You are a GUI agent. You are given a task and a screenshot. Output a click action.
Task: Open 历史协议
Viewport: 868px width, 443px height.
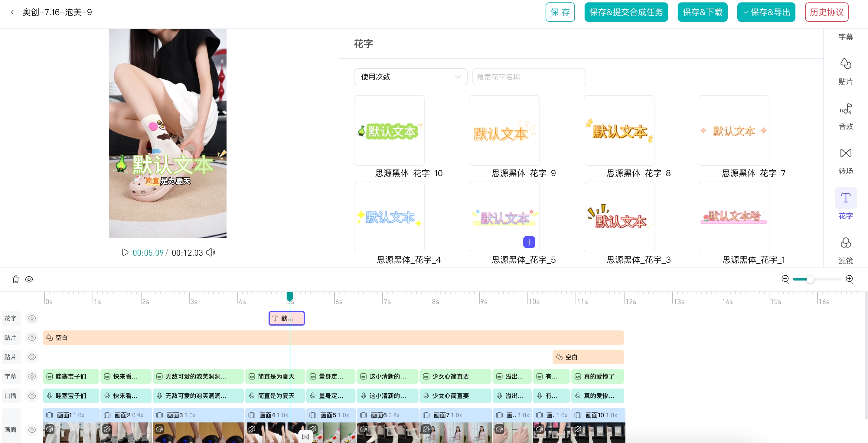click(x=826, y=12)
